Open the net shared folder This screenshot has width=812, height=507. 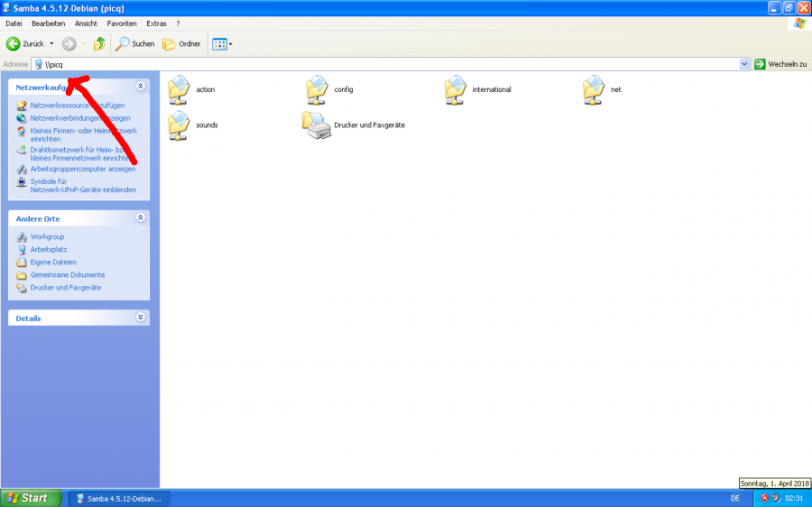coord(595,90)
